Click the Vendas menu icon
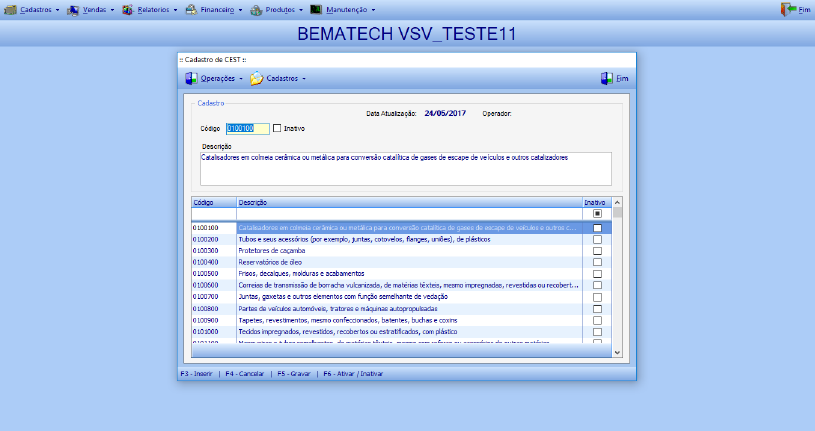This screenshot has height=431, width=815. coord(73,10)
